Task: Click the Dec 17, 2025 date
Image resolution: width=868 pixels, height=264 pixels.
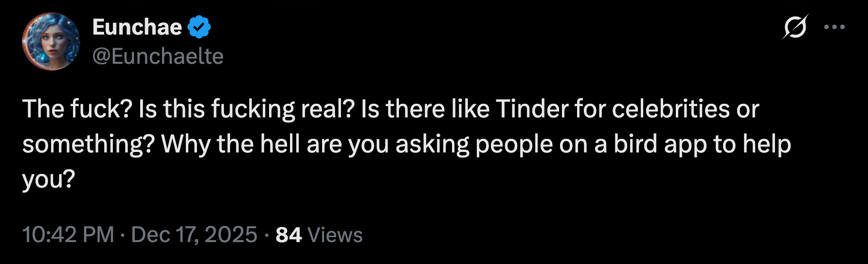Action: [194, 235]
